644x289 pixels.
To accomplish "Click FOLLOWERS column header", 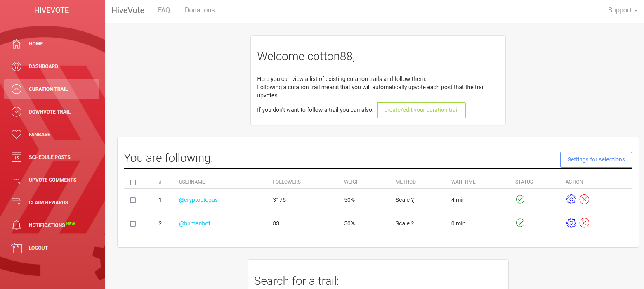I will point(287,182).
